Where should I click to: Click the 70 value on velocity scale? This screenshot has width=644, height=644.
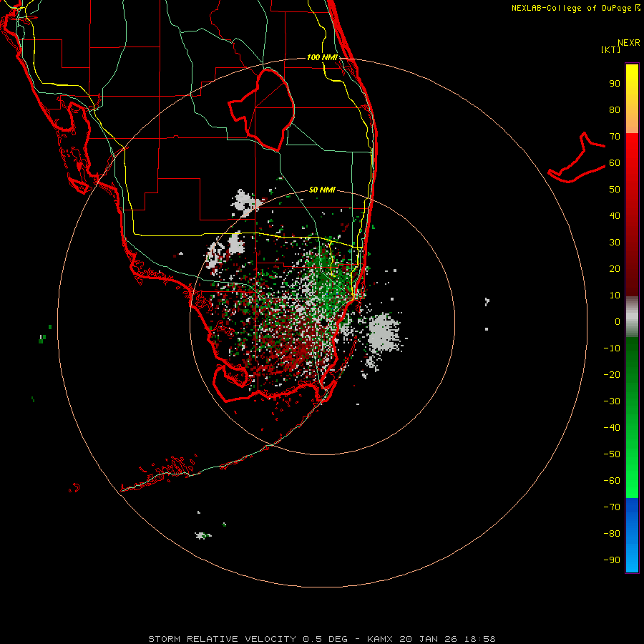click(x=615, y=137)
